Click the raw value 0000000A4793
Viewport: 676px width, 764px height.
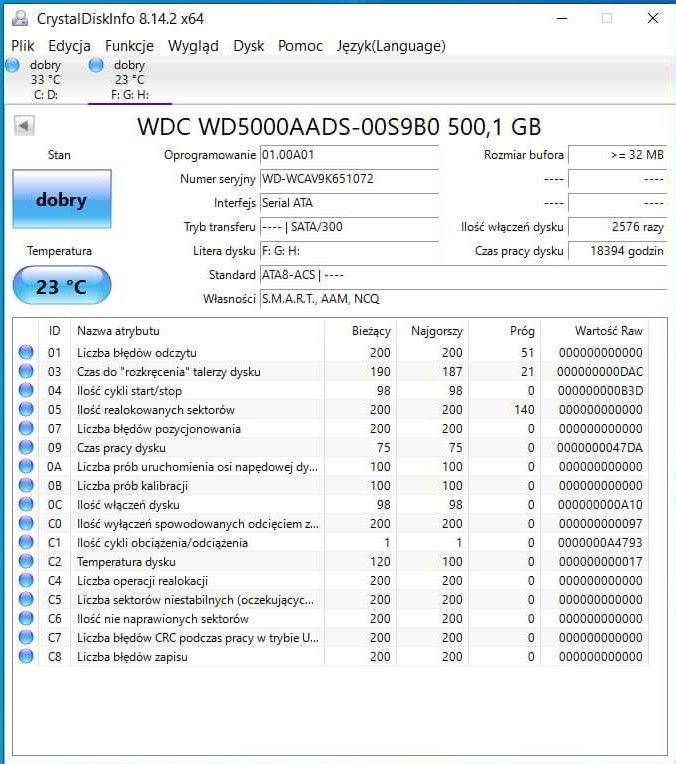[x=600, y=542]
